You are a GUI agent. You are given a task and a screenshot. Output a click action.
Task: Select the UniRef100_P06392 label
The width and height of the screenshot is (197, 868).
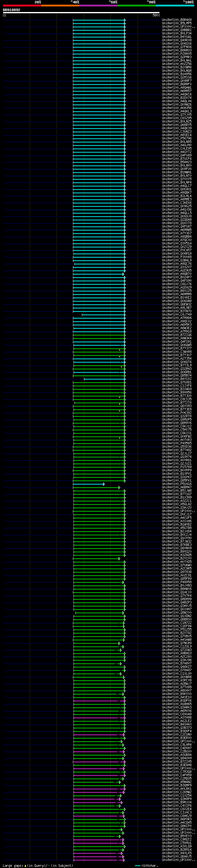[177, 413]
